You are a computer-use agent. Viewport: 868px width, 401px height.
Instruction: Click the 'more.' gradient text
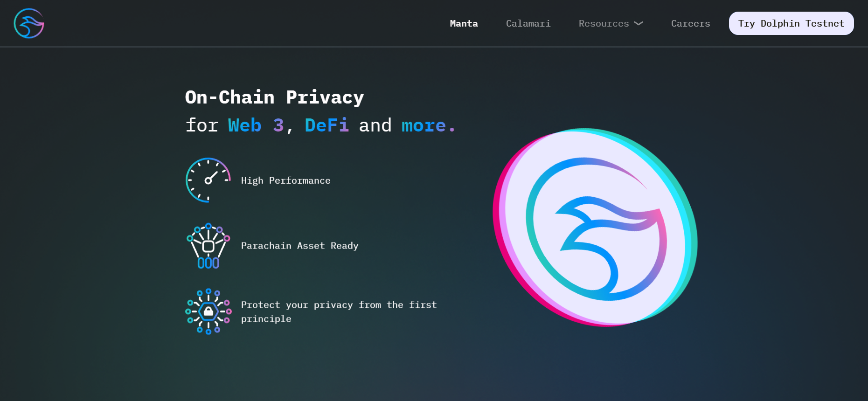coord(428,125)
